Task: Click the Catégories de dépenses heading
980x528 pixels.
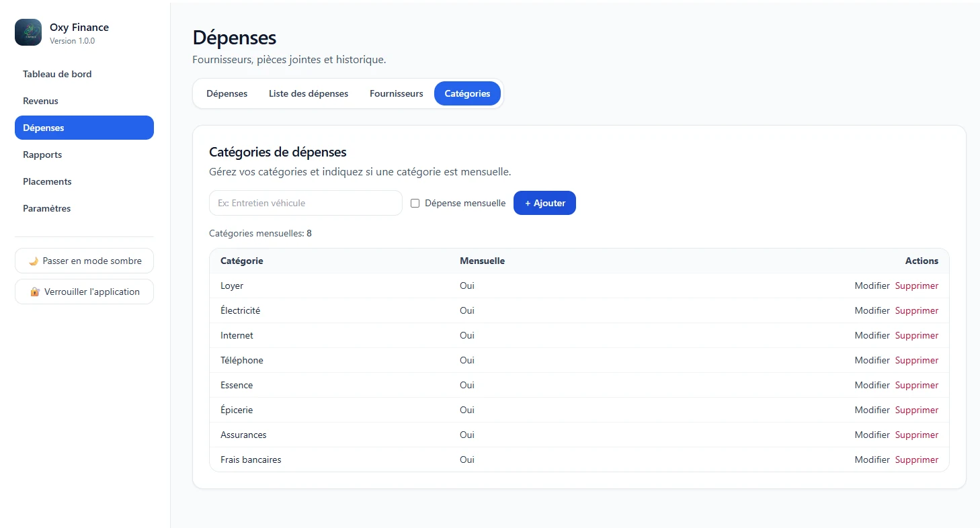Action: tap(278, 152)
